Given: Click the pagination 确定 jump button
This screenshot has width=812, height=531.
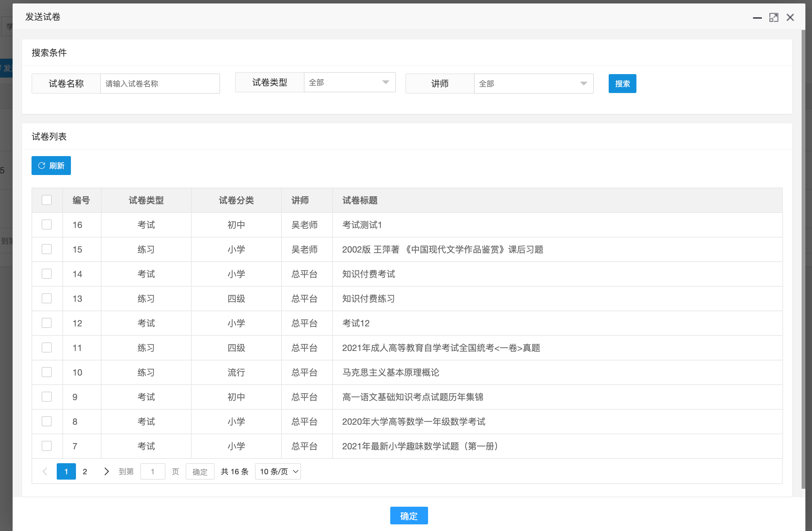Looking at the screenshot, I should click(200, 471).
